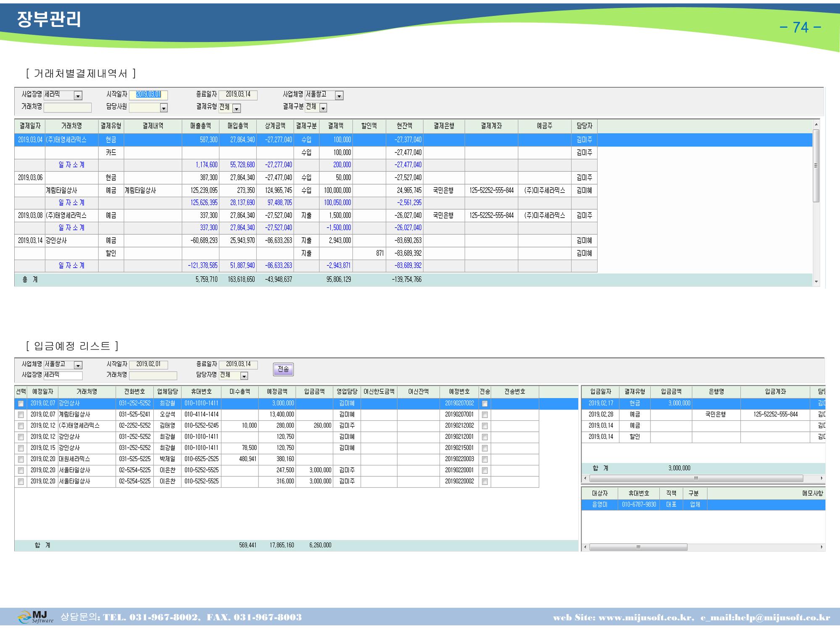Click the 합 계 예정금액 17,865,160

282,545
